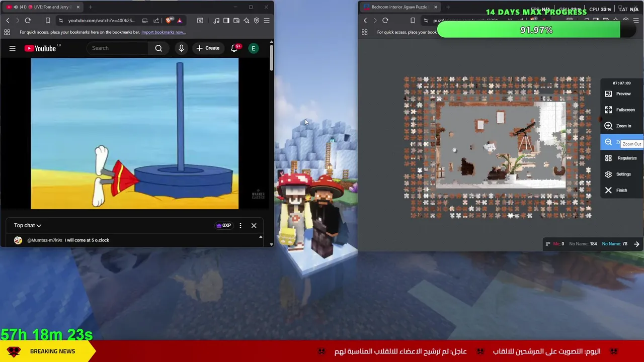
Task: Close the Bedroom interior Jigsaw tab
Action: (x=435, y=7)
